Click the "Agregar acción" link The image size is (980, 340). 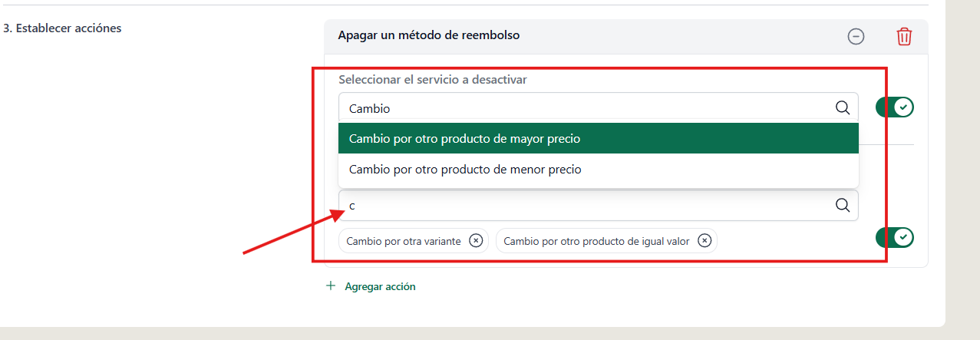click(380, 286)
